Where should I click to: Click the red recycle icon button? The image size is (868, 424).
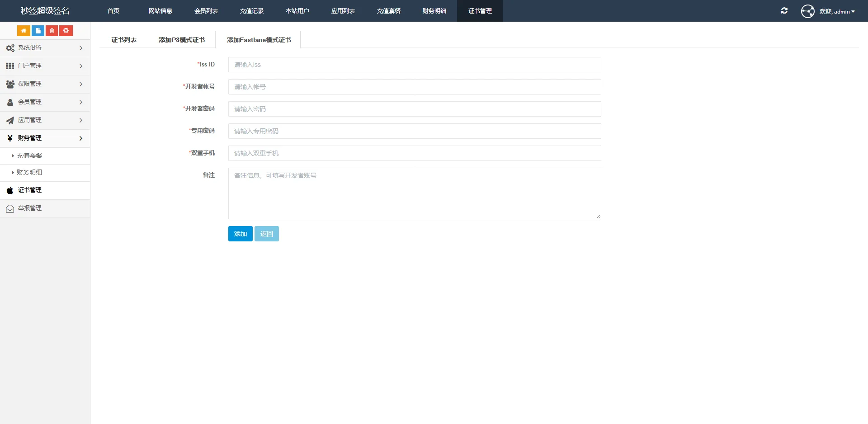point(66,31)
